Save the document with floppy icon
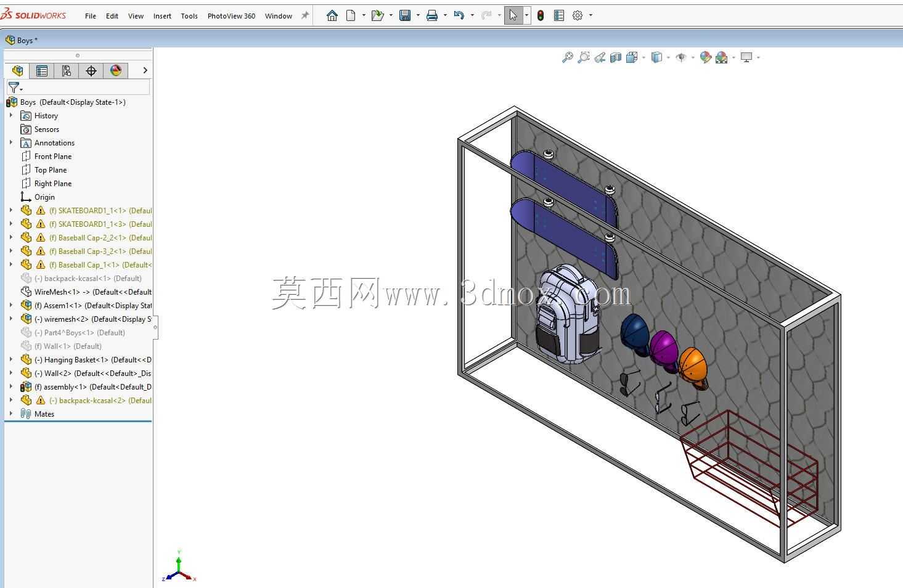 click(405, 15)
